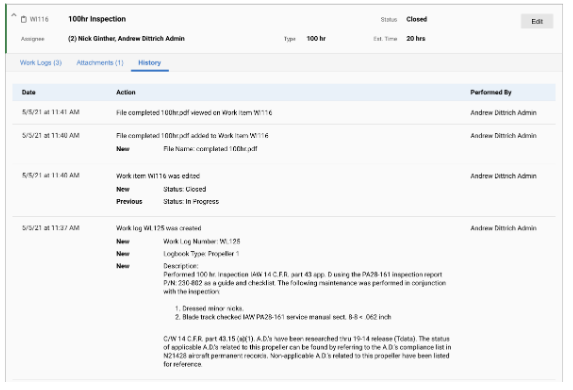Click assignee names Nick Ginther, Andrew Dittrich Admin
Screen dimensions: 573x390
pyautogui.click(x=126, y=38)
